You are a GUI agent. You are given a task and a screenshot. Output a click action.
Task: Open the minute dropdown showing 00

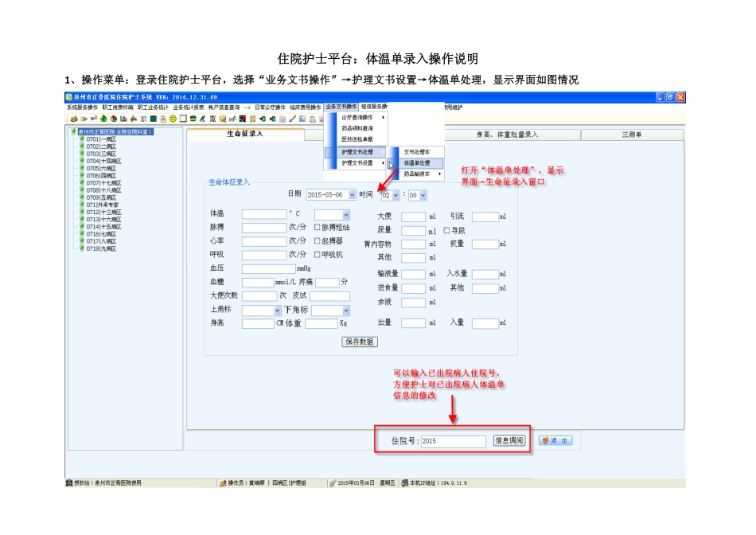423,195
